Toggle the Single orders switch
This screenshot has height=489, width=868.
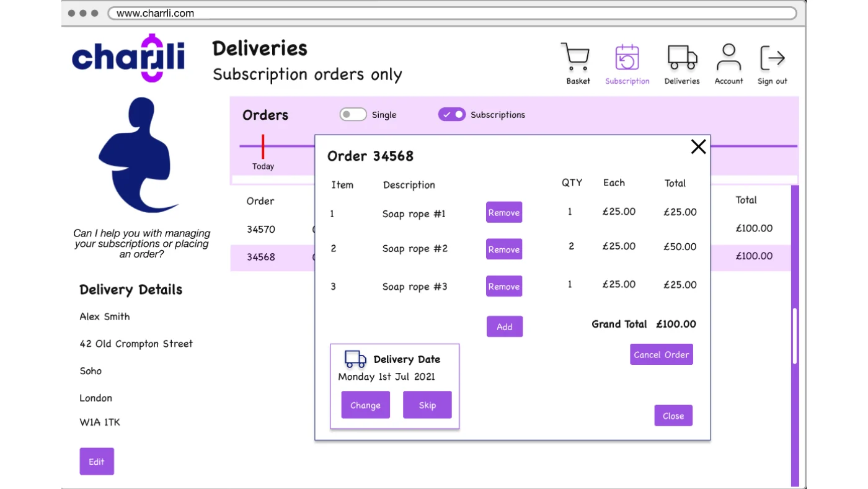coord(353,114)
